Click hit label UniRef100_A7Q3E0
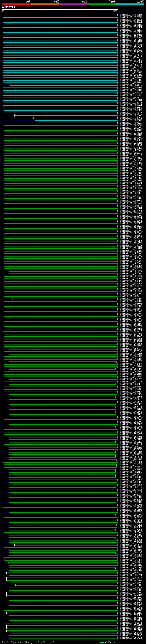Image resolution: width=146 pixels, height=644 pixels. coord(131,30)
